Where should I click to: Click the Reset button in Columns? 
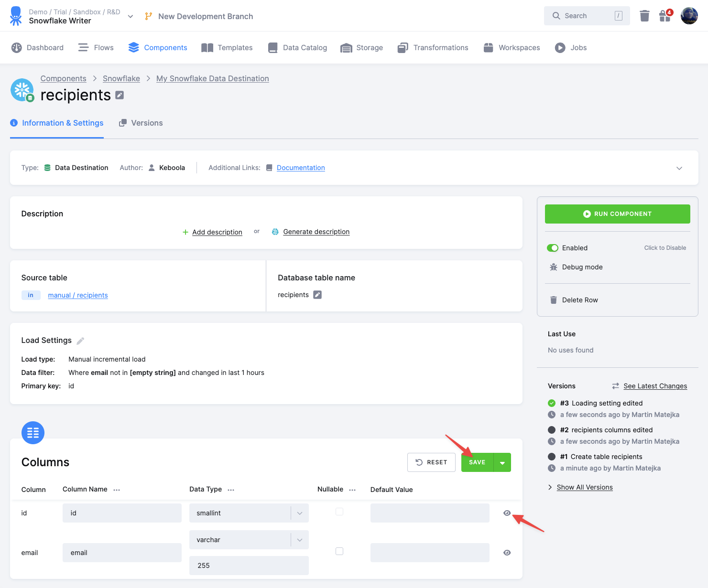pos(431,462)
